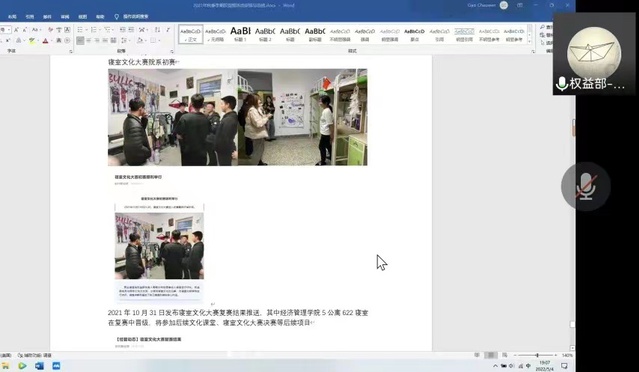Expand the paragraph settings dialog launcher
The width and height of the screenshot is (639, 372).
tap(172, 51)
